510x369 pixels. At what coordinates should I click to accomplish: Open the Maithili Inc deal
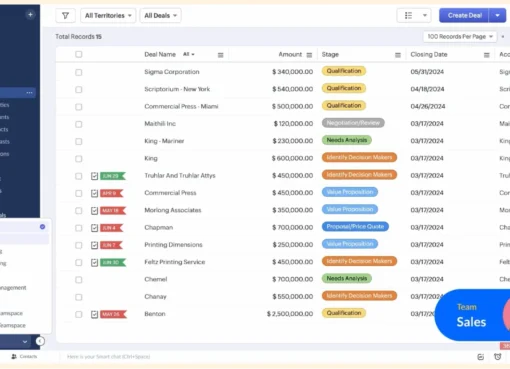click(x=160, y=124)
